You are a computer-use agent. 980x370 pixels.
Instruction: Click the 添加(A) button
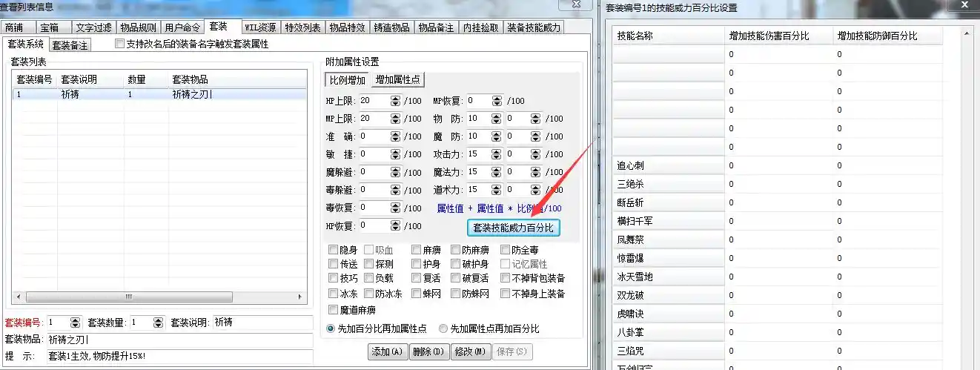388,351
